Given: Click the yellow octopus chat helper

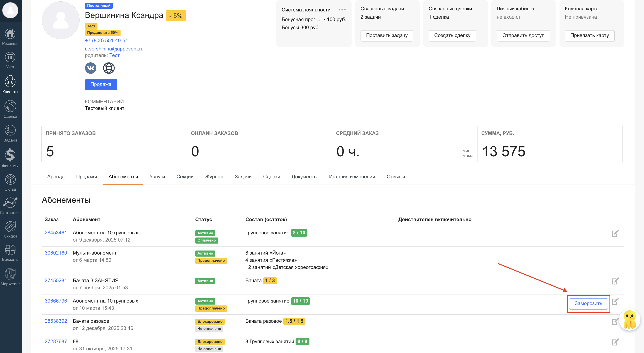Looking at the screenshot, I should pos(629,320).
